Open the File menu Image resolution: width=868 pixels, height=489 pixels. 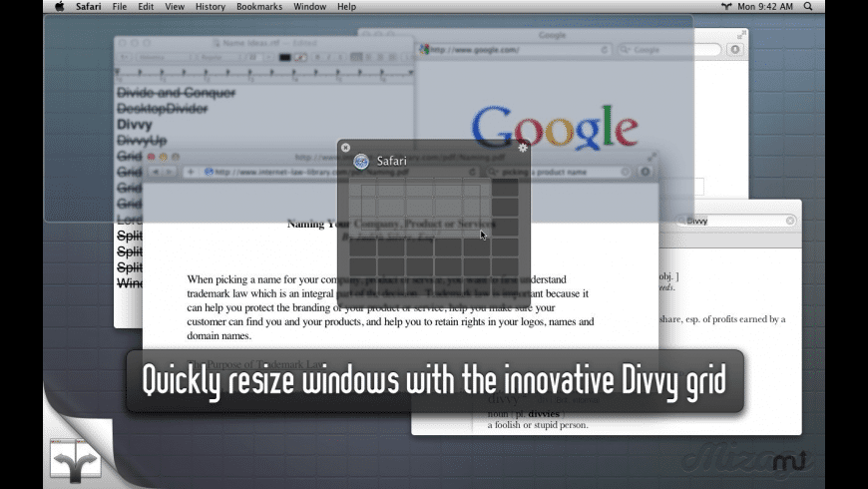[119, 7]
